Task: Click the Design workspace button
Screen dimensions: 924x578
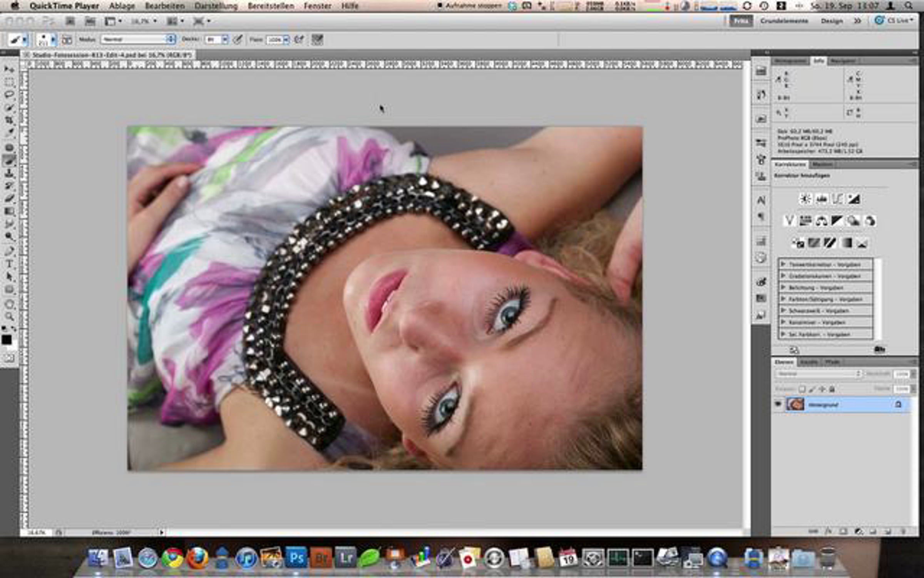Action: click(x=832, y=21)
